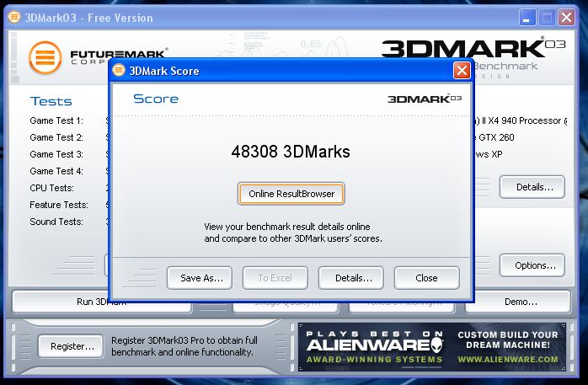Click the Register... button
588x385 pixels.
(x=71, y=346)
